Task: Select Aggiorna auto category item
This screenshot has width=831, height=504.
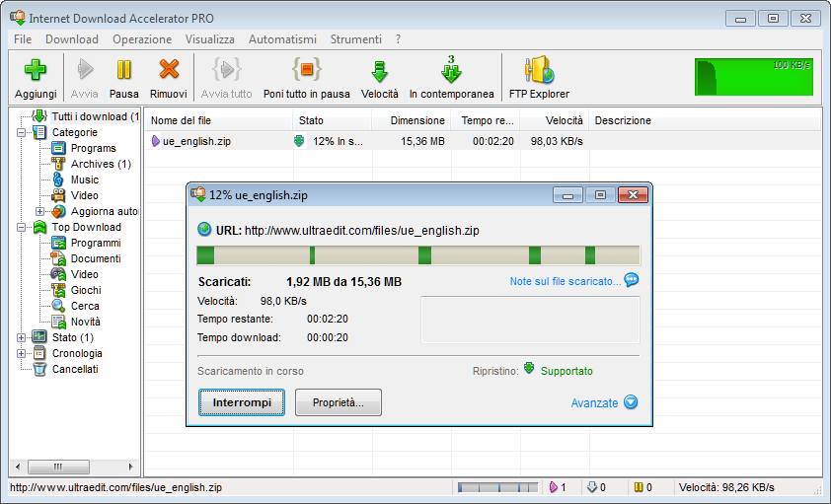Action: tap(105, 211)
